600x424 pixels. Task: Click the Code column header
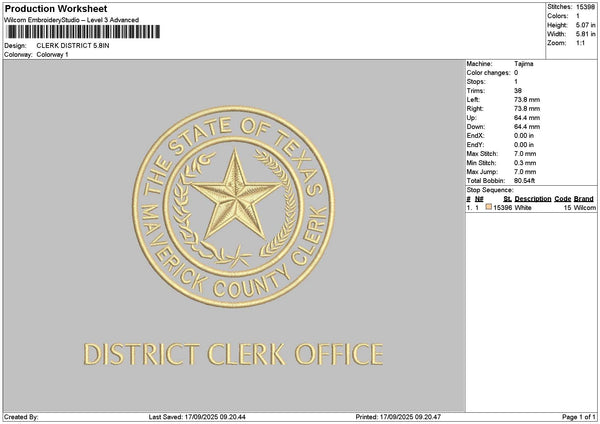[x=563, y=199]
